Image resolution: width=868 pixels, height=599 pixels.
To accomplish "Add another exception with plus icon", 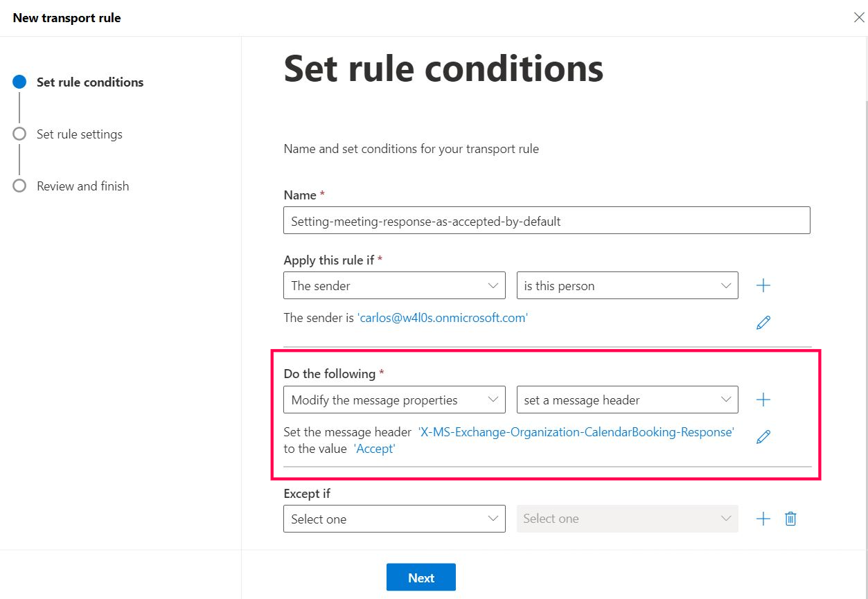I will pos(763,519).
